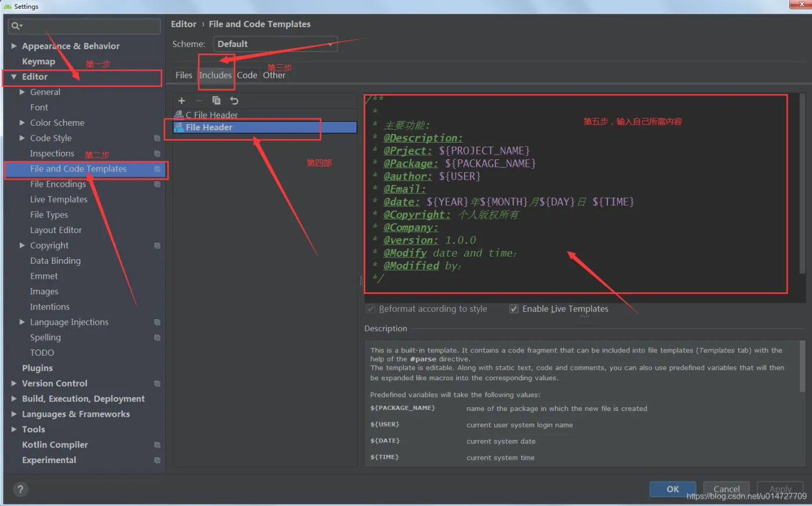Click project-level icon beside Kotlin Compiler
Screen dimensions: 812x506
click(x=157, y=445)
